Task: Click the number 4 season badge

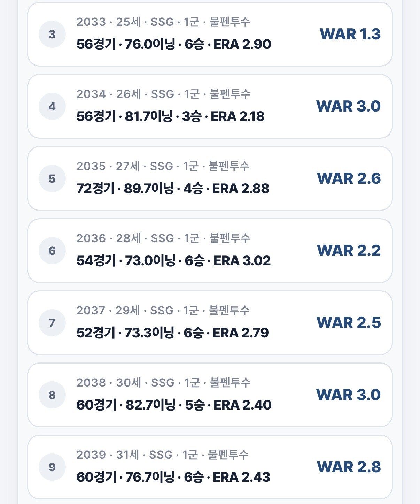Action: [52, 106]
